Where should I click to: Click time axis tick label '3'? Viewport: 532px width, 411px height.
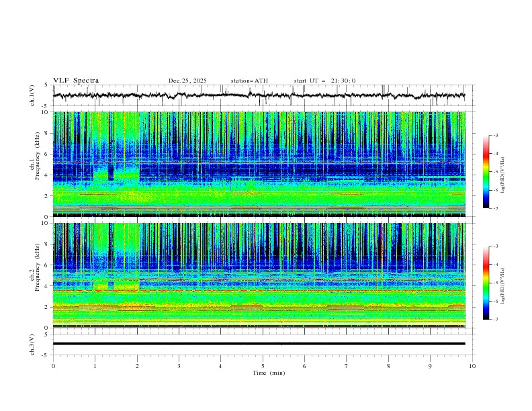click(179, 366)
